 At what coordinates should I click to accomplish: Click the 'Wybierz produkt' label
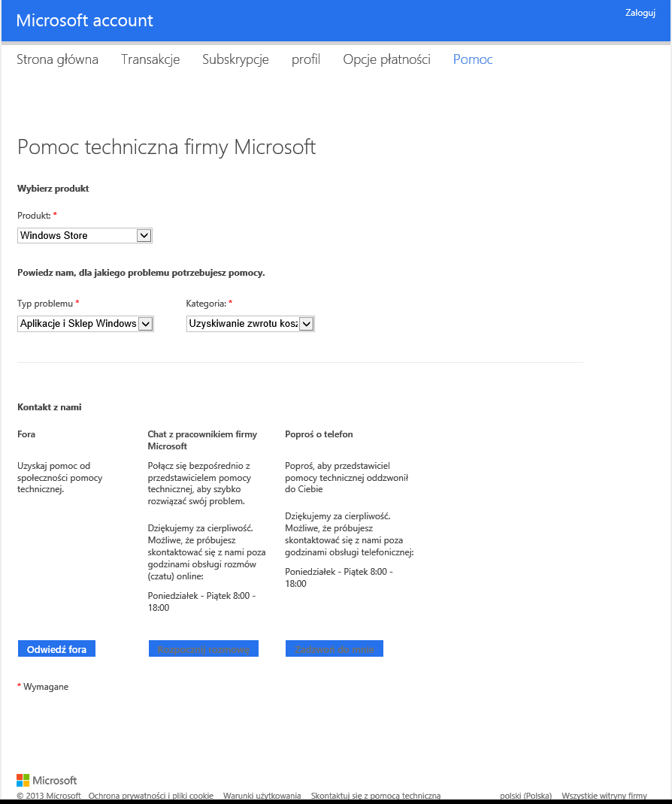[53, 189]
